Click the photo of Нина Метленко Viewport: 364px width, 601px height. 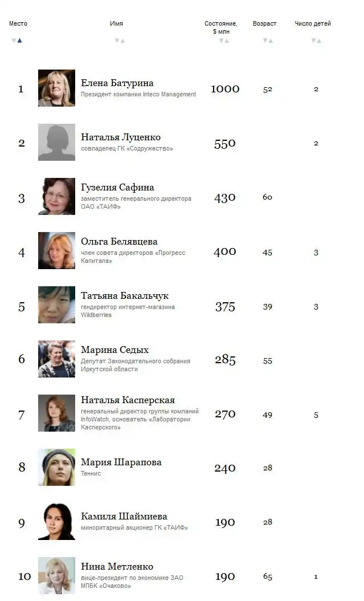[x=56, y=575]
